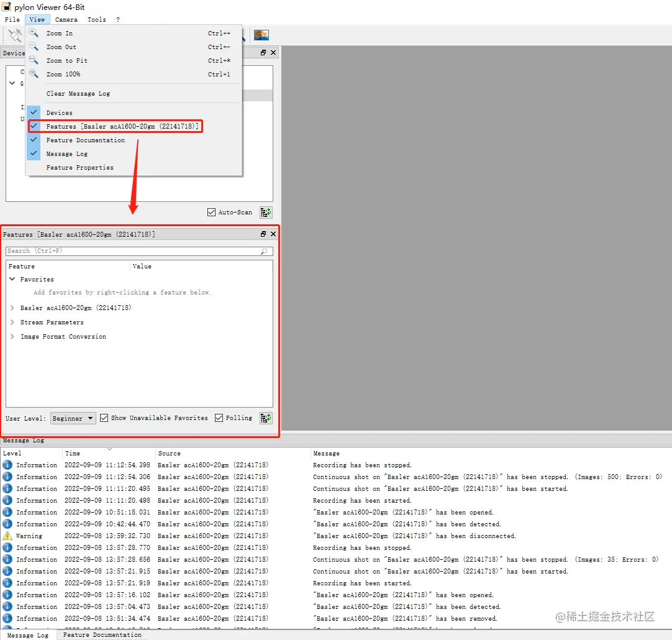Choose Zoom to Fit from the View menu
672x640 pixels.
pyautogui.click(x=134, y=60)
